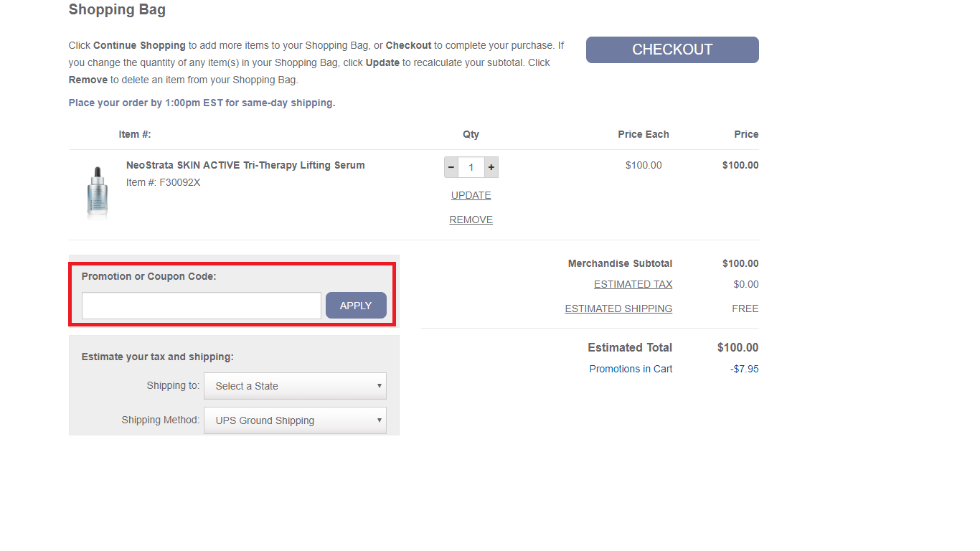Click the serum bottle product thumbnail
The width and height of the screenshot is (980, 551).
(98, 191)
